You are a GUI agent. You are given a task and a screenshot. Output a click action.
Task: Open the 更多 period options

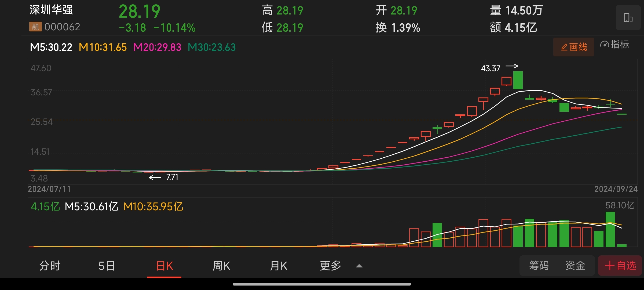[330, 266]
